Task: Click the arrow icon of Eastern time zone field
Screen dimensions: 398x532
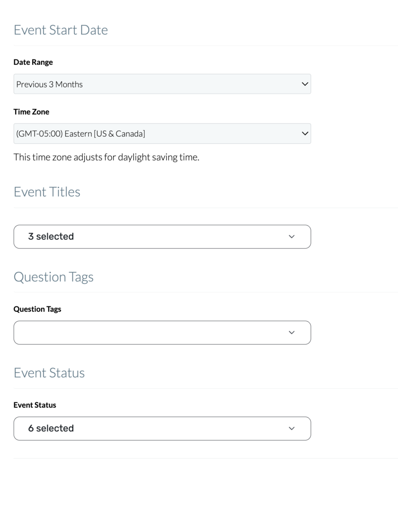Action: 305,133
